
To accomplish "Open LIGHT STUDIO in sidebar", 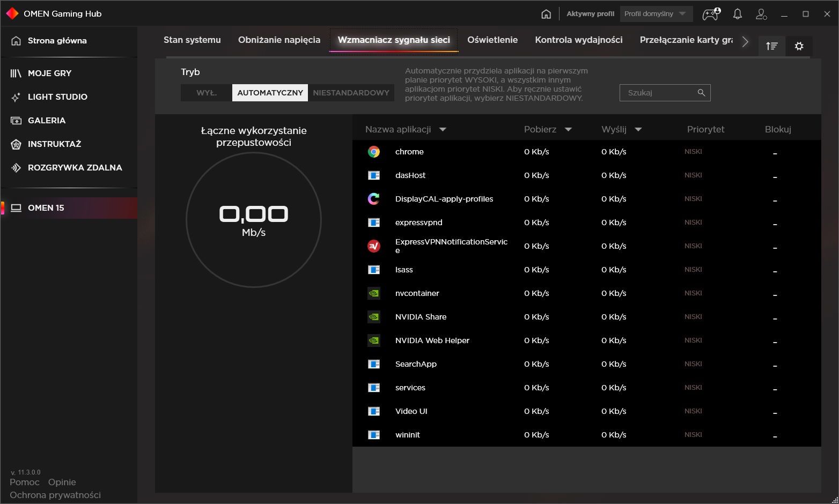I will pyautogui.click(x=69, y=97).
